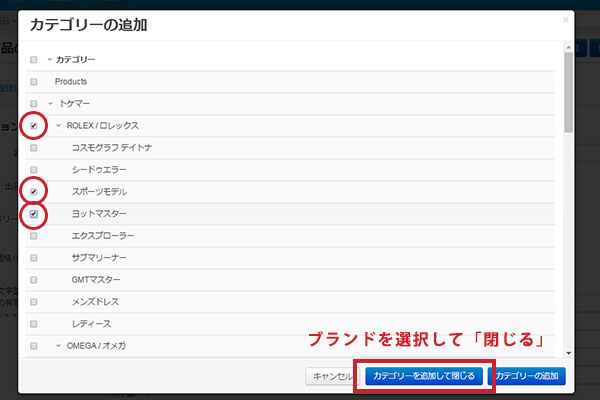Screen dimensions: 600x400
Task: Collapse the OMEGA / オメガ node arrow
Action: coord(58,346)
